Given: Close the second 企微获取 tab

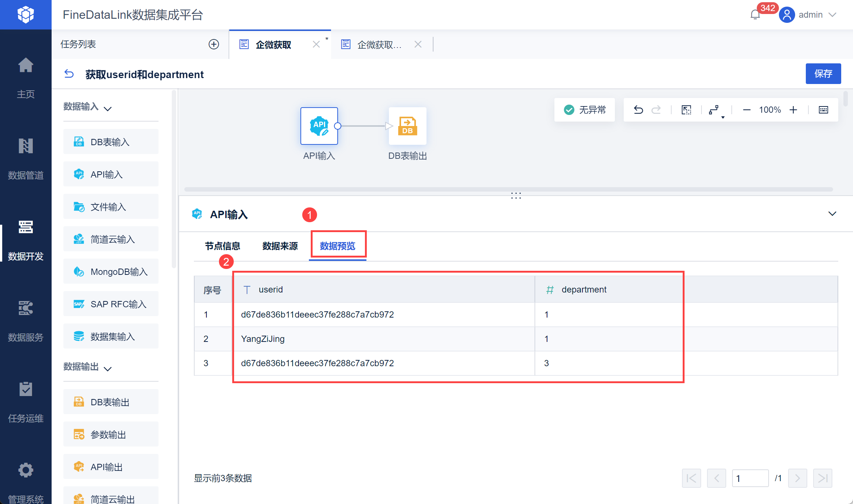Looking at the screenshot, I should 418,45.
